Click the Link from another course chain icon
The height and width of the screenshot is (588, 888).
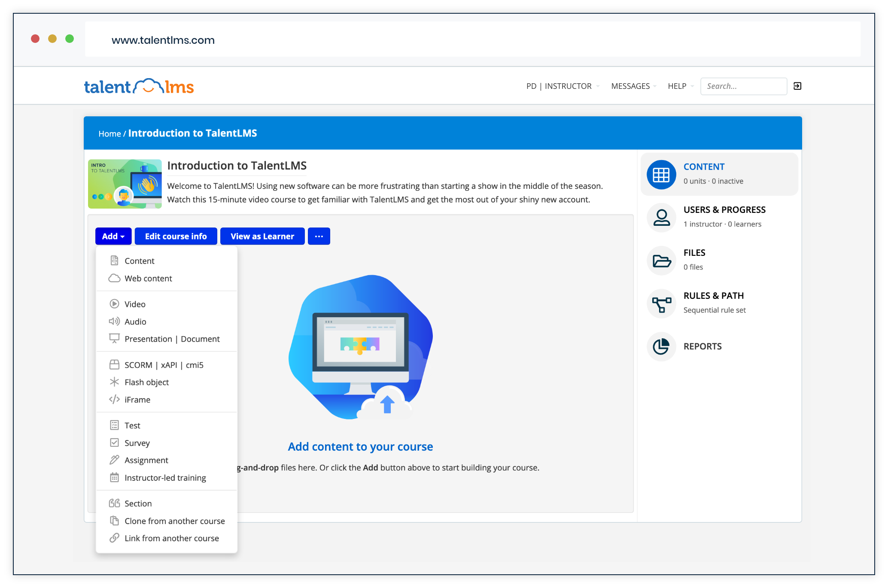point(114,538)
